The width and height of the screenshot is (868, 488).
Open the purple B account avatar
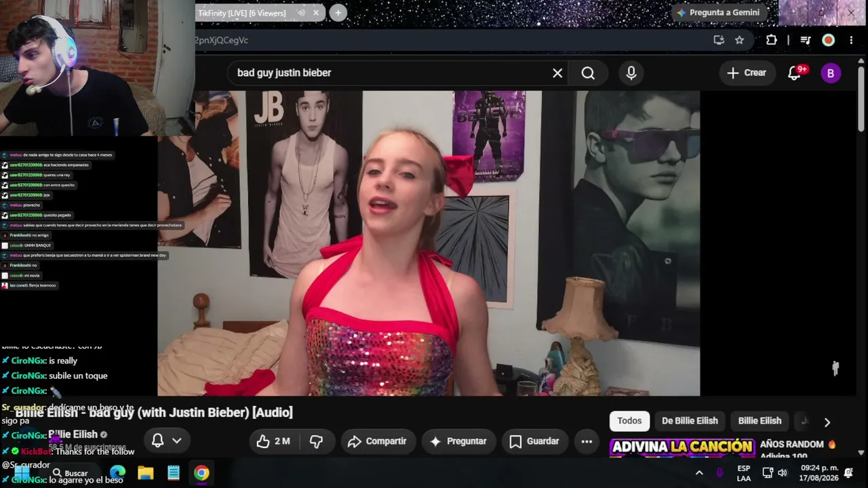tap(831, 73)
